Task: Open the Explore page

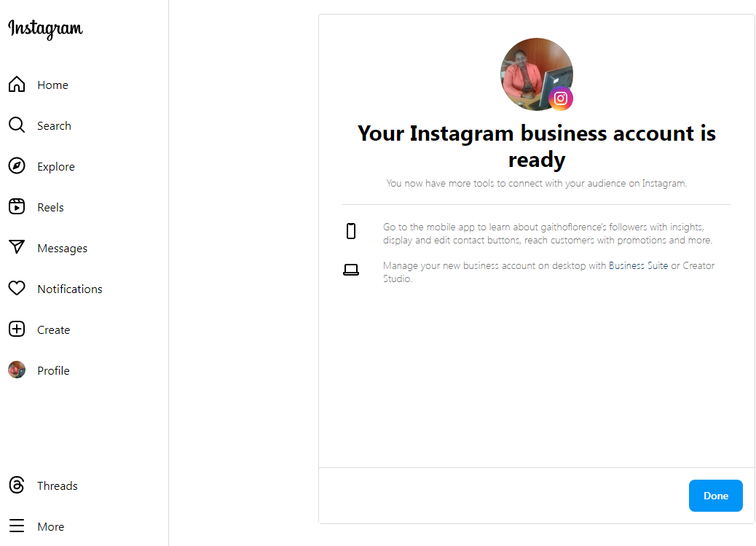Action: pyautogui.click(x=16, y=165)
